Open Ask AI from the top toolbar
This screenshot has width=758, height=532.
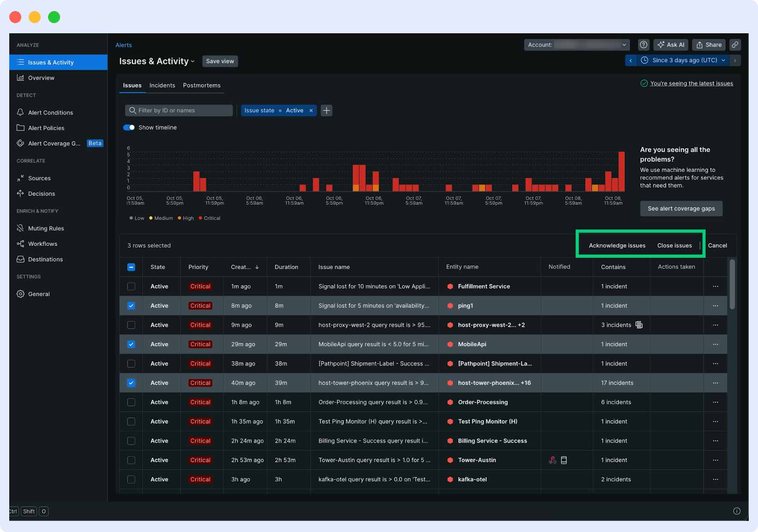[x=671, y=44]
